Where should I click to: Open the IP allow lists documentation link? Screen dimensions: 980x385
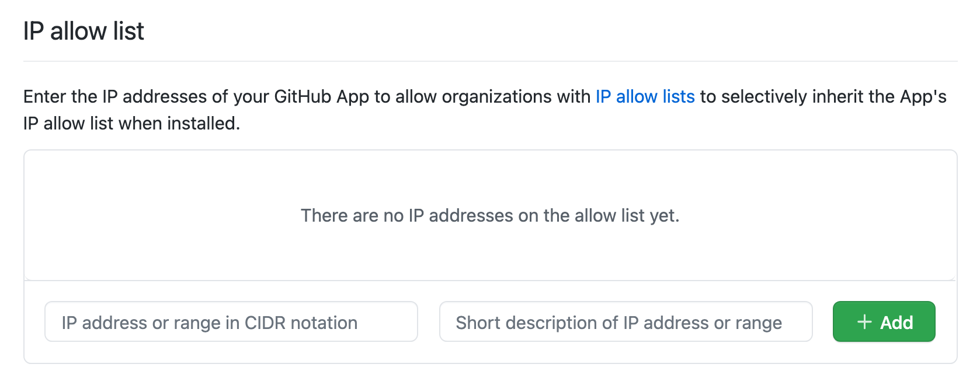coord(644,97)
